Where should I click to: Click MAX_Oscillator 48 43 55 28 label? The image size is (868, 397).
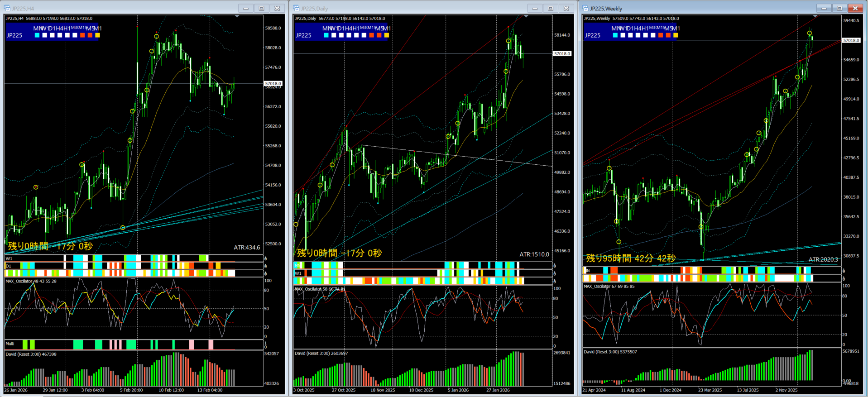click(31, 281)
